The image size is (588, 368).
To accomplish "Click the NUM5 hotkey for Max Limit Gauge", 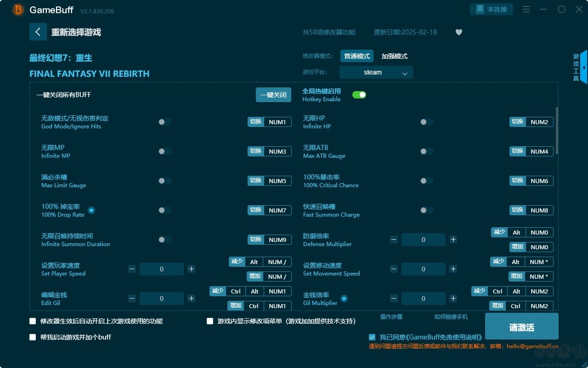I will click(277, 181).
